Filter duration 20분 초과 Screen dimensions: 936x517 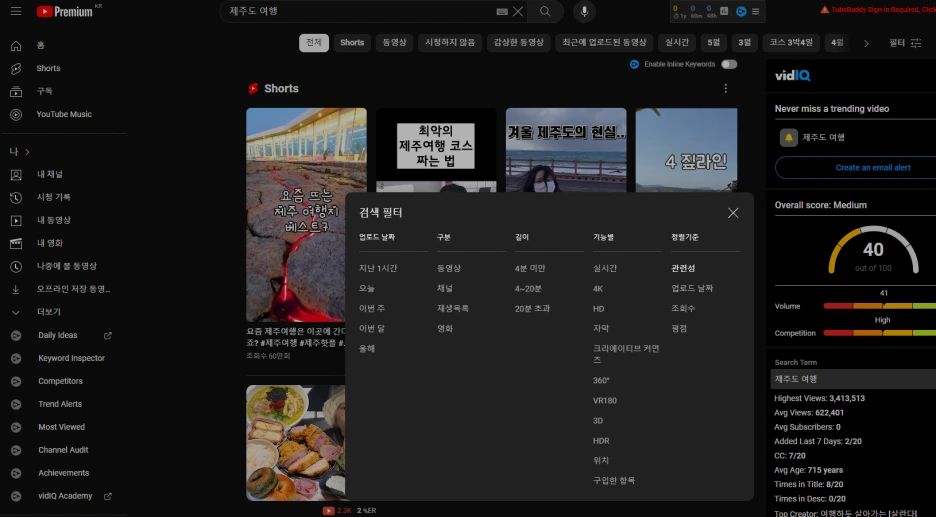pyautogui.click(x=532, y=309)
